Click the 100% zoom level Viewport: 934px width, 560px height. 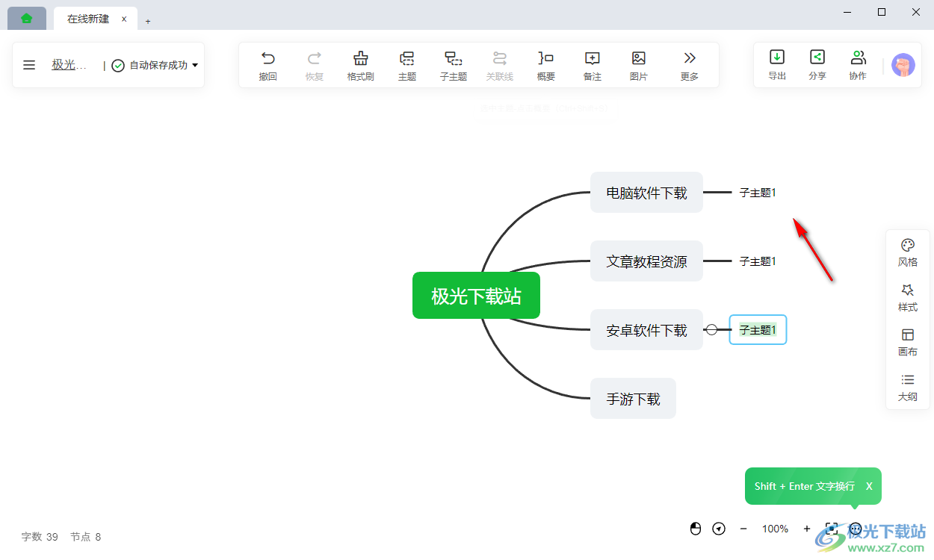click(775, 529)
